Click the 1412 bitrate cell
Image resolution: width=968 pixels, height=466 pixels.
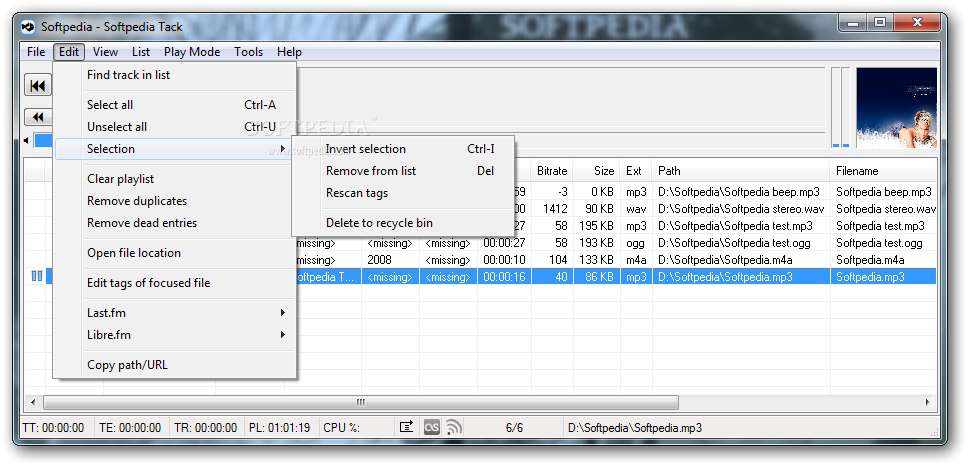[552, 209]
